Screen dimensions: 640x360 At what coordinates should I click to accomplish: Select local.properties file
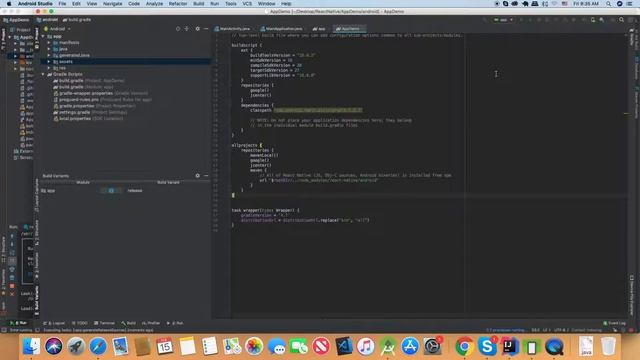click(x=88, y=119)
